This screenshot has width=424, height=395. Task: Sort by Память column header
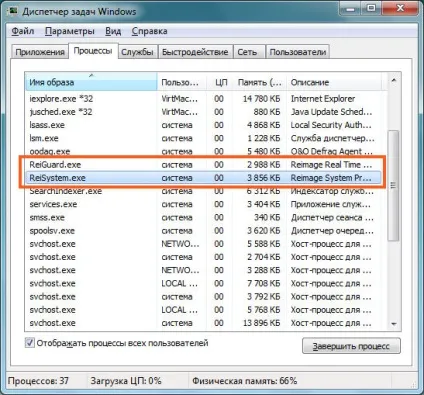tap(260, 82)
